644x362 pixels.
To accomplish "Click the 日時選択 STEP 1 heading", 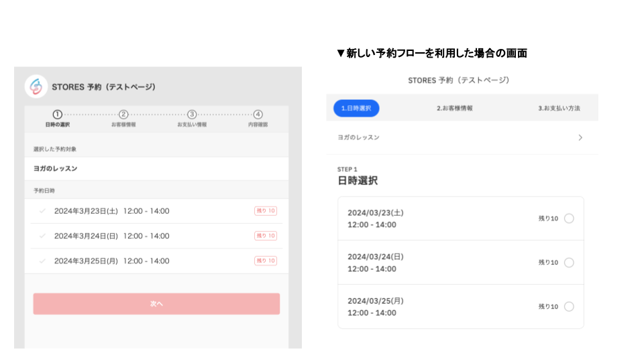I will [358, 180].
